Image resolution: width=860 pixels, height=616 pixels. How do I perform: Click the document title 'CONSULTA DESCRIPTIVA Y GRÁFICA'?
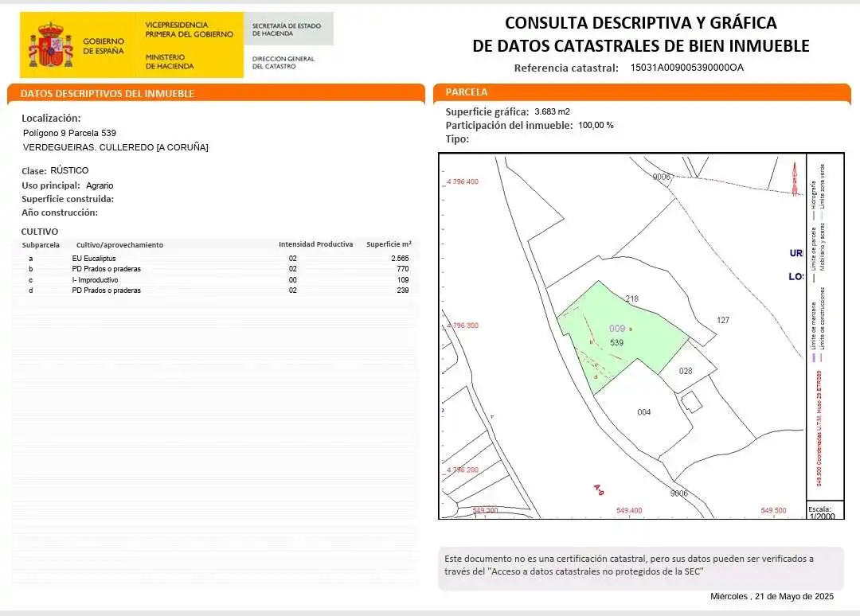[x=640, y=22]
